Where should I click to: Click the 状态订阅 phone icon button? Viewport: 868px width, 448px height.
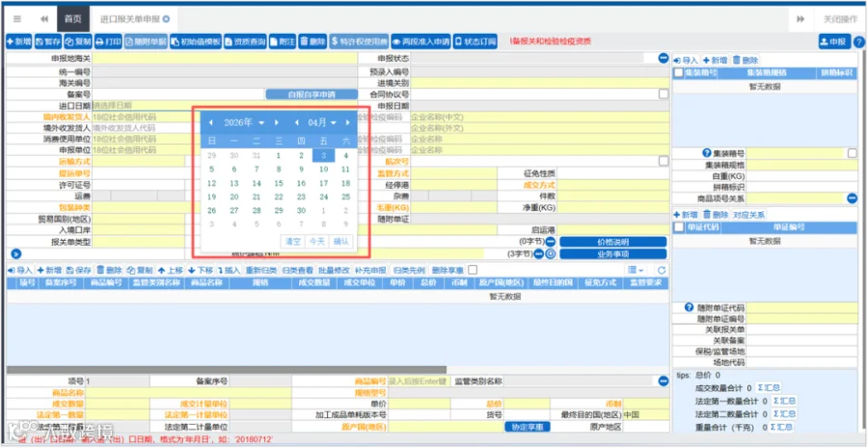(x=475, y=41)
